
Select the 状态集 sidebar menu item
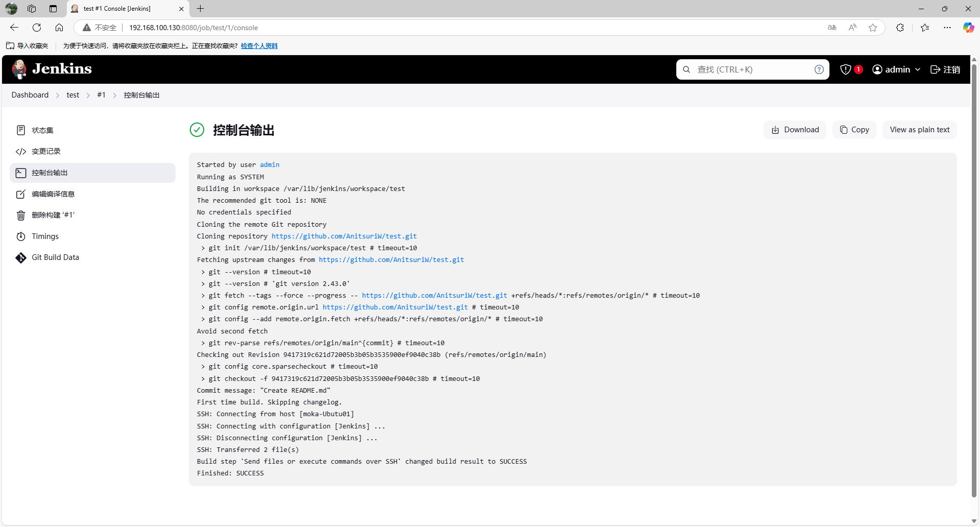click(42, 130)
